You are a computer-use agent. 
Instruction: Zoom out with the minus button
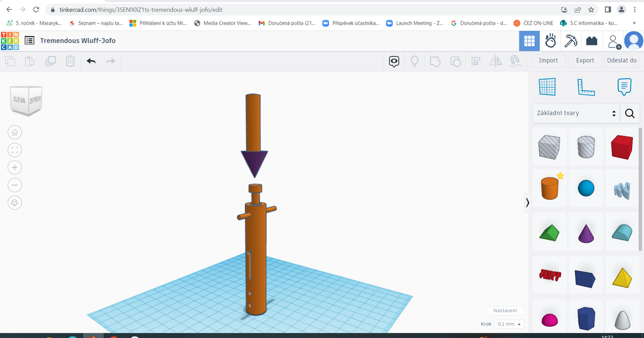tap(14, 185)
